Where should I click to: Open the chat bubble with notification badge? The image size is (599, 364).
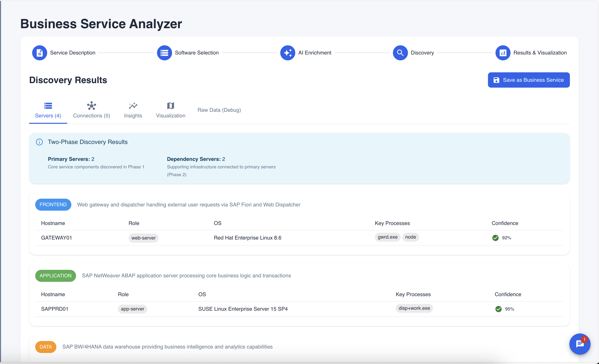pyautogui.click(x=580, y=344)
